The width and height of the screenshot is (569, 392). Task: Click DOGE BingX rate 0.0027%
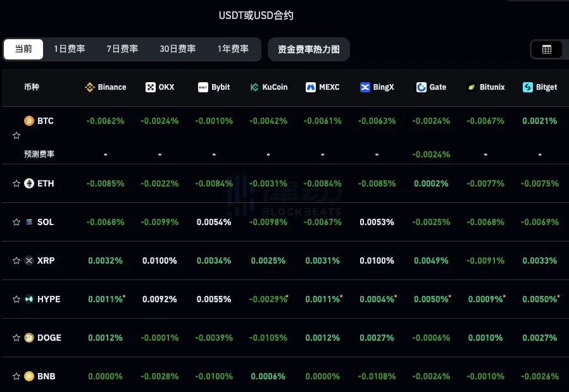377,338
